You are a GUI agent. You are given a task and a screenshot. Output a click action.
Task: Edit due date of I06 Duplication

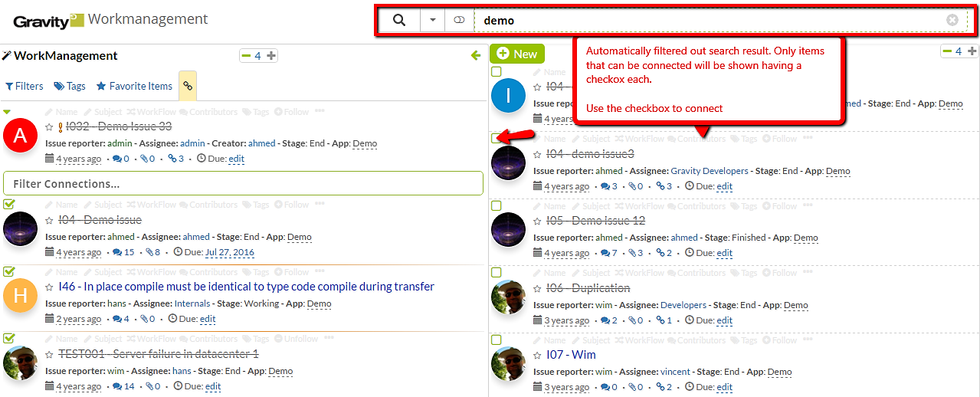[724, 321]
